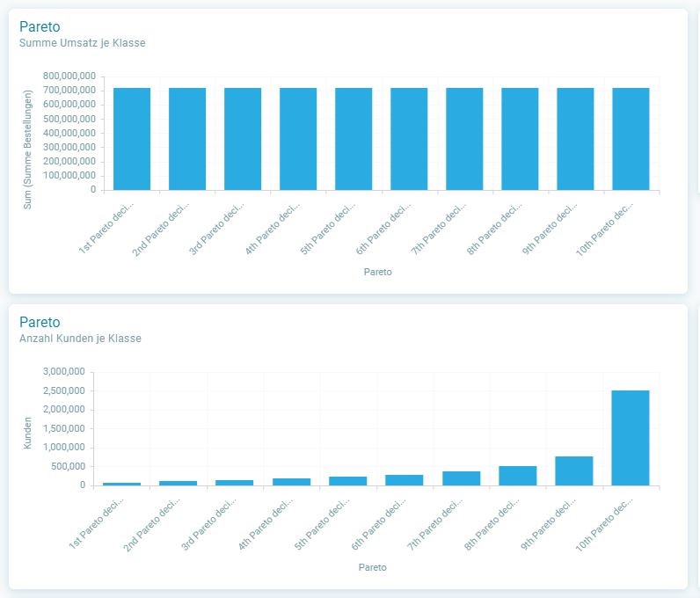Click the '3rd Pareto deci...' label under lower chart

pos(209,523)
